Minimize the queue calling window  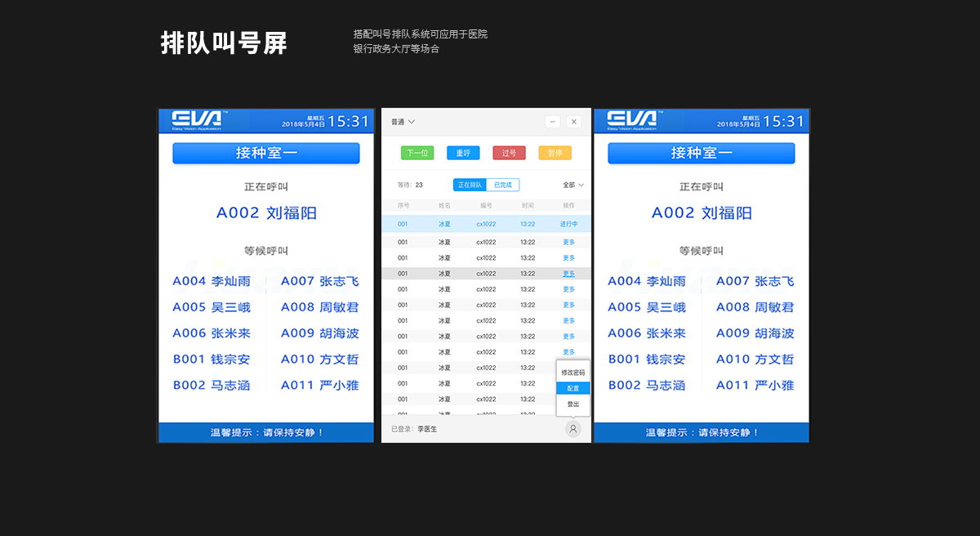tap(553, 122)
